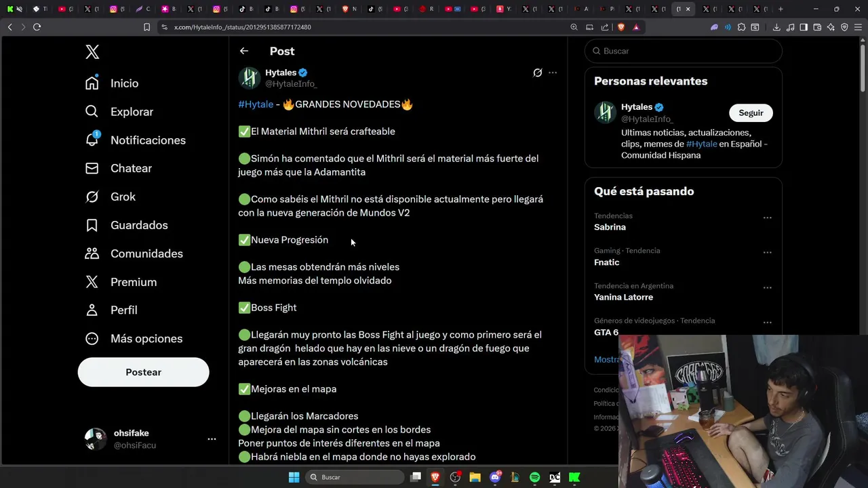Open more options for the GTA 6 trend
The height and width of the screenshot is (488, 868).
pyautogui.click(x=768, y=323)
